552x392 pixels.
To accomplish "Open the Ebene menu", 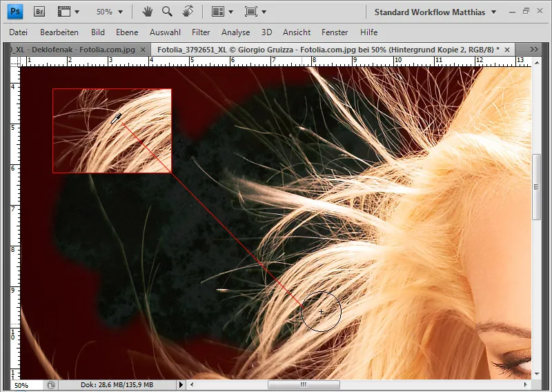I will pyautogui.click(x=127, y=32).
